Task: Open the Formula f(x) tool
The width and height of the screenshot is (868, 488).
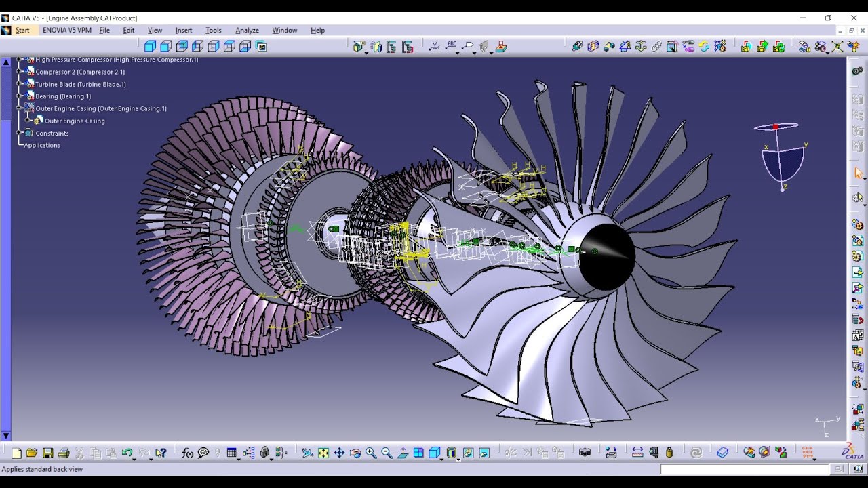Action: pos(187,453)
